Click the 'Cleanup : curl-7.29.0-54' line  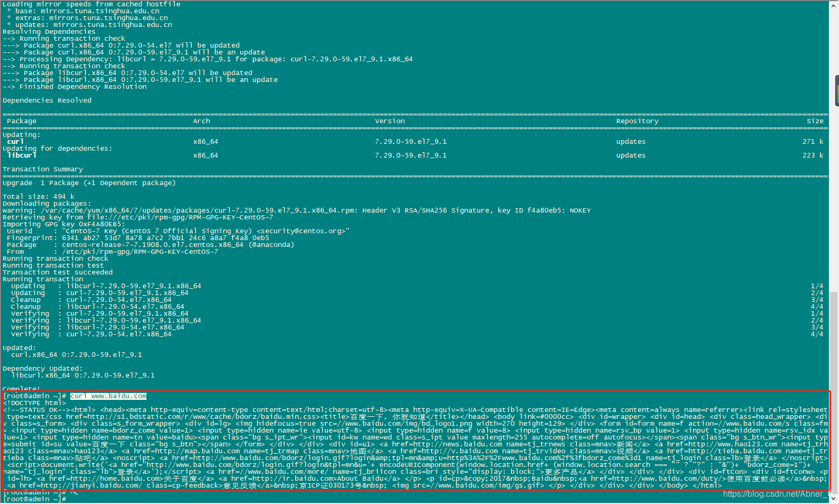(x=92, y=300)
